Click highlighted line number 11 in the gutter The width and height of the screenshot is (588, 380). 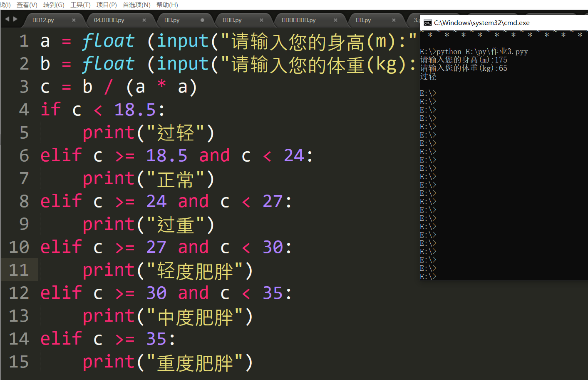coord(19,270)
